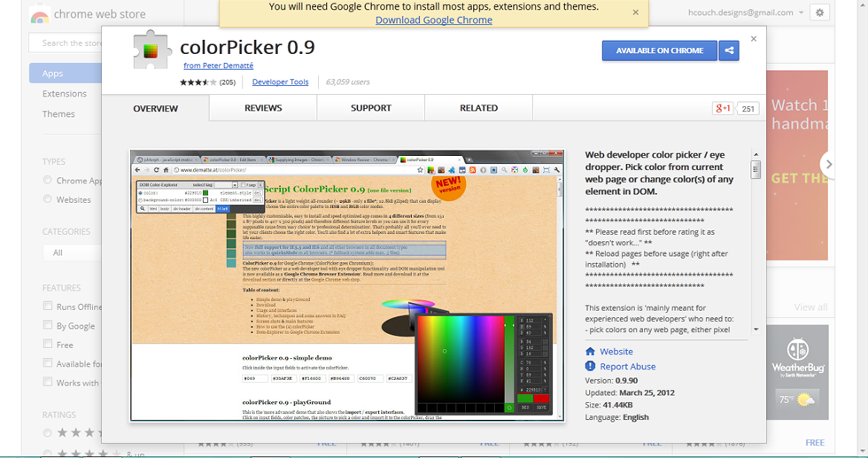Click the Chrome Web Store logo icon
Screen dimensions: 868x458
click(x=39, y=15)
